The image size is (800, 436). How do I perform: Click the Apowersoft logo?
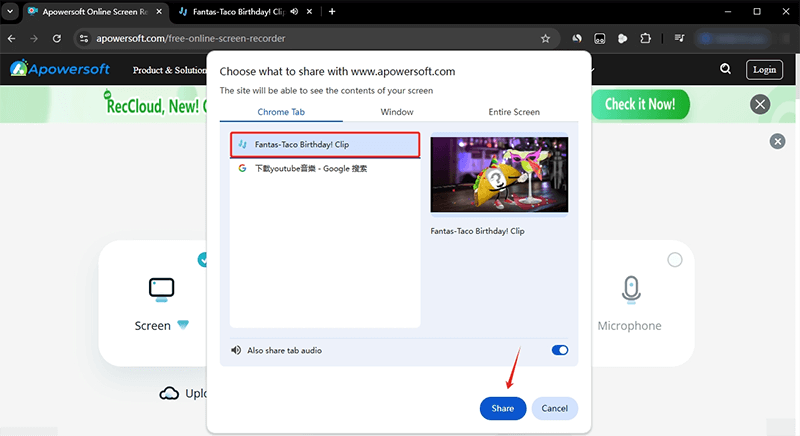(x=62, y=70)
